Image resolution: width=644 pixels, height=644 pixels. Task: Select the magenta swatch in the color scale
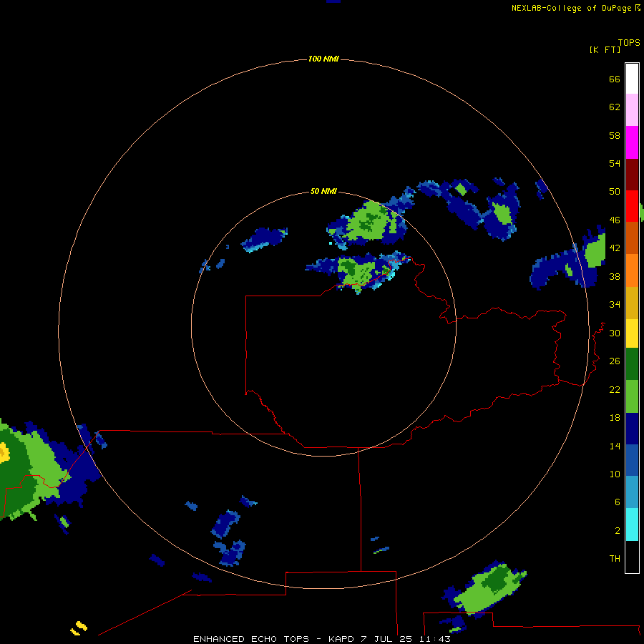click(632, 142)
